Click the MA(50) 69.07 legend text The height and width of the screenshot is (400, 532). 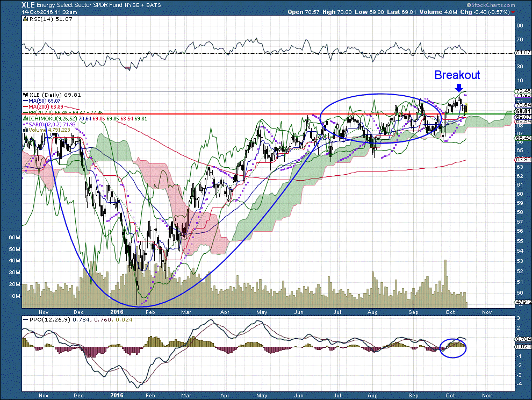coord(45,101)
